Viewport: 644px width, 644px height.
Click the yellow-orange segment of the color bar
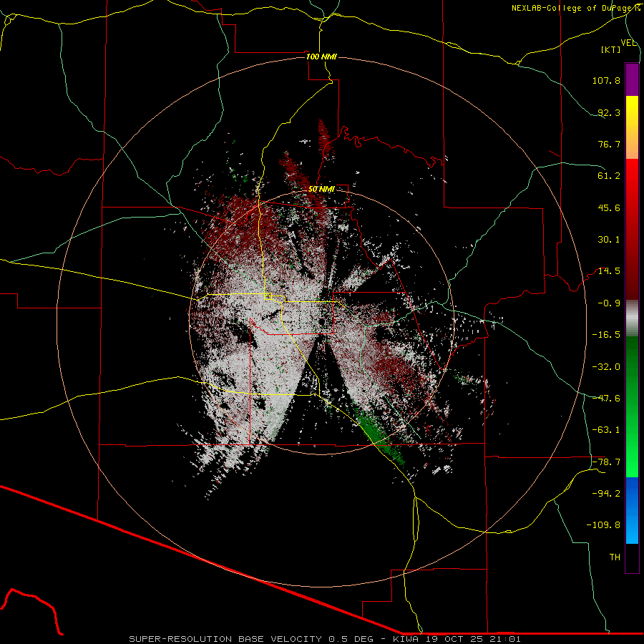pyautogui.click(x=632, y=127)
